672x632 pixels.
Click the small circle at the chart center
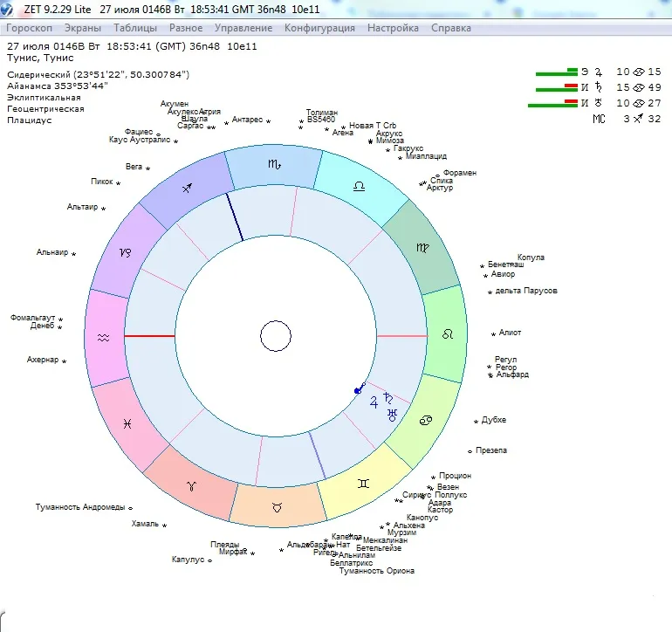(275, 336)
